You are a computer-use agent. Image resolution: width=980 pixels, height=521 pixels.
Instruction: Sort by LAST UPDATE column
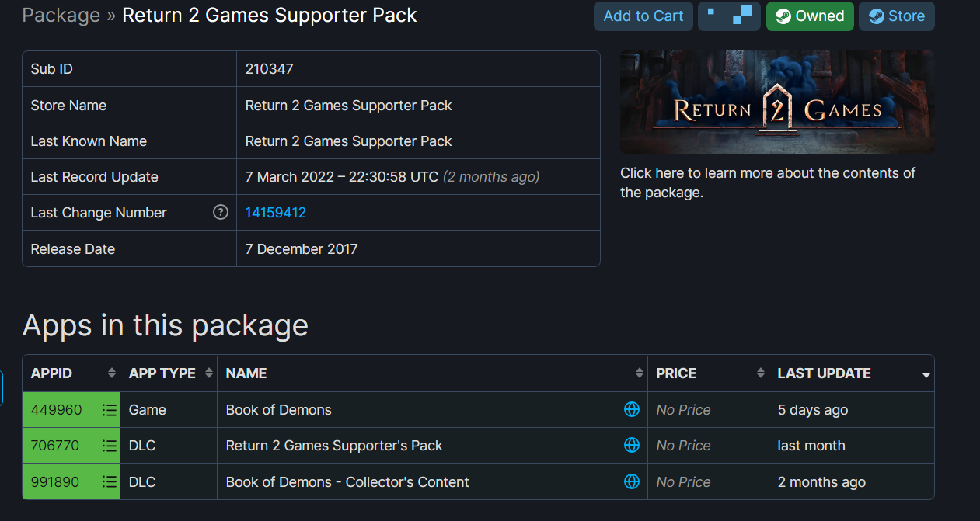pyautogui.click(x=852, y=373)
